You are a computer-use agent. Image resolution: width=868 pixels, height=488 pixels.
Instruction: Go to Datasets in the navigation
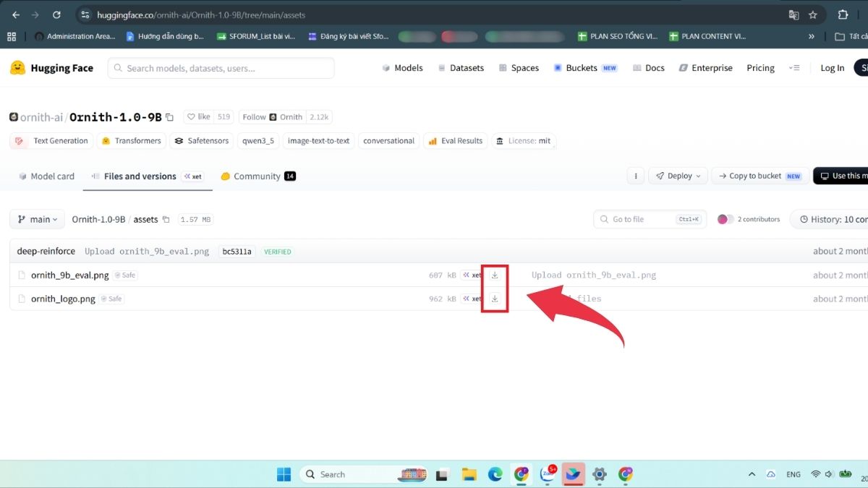coord(460,68)
